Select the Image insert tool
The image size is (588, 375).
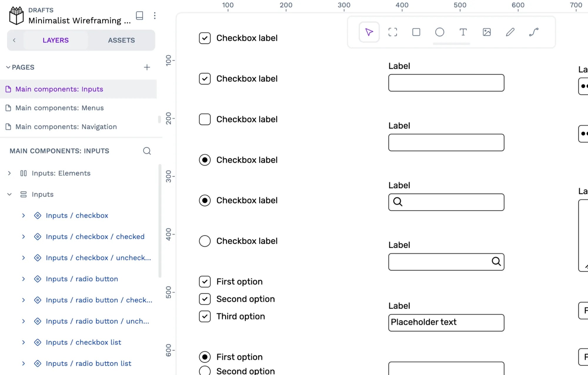click(487, 32)
